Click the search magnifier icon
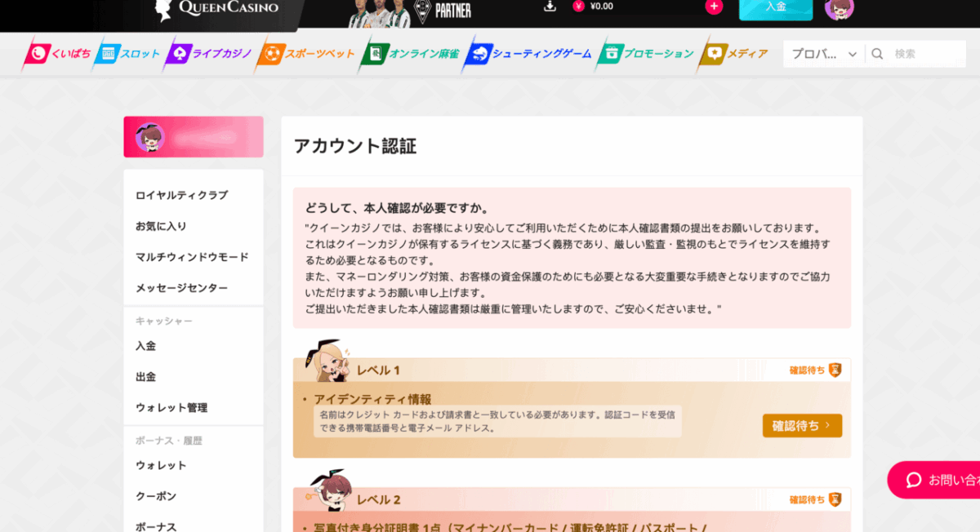The height and width of the screenshot is (532, 980). (x=877, y=54)
